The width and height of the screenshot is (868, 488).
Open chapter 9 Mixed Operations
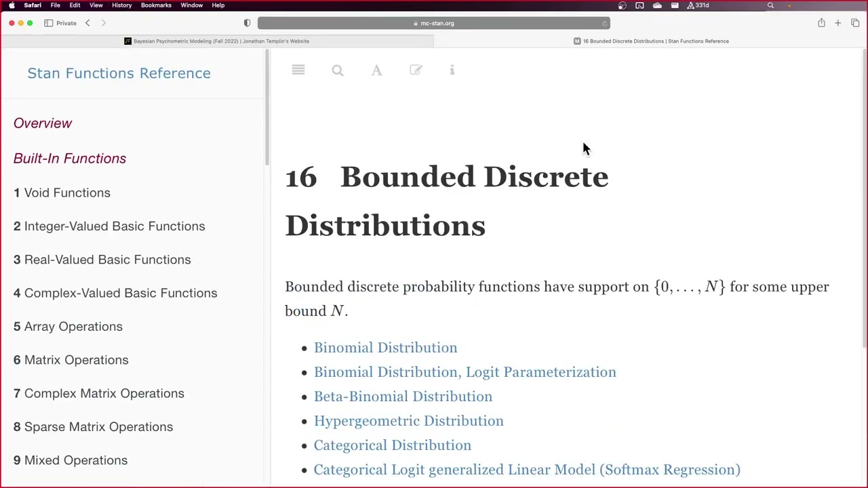point(71,460)
